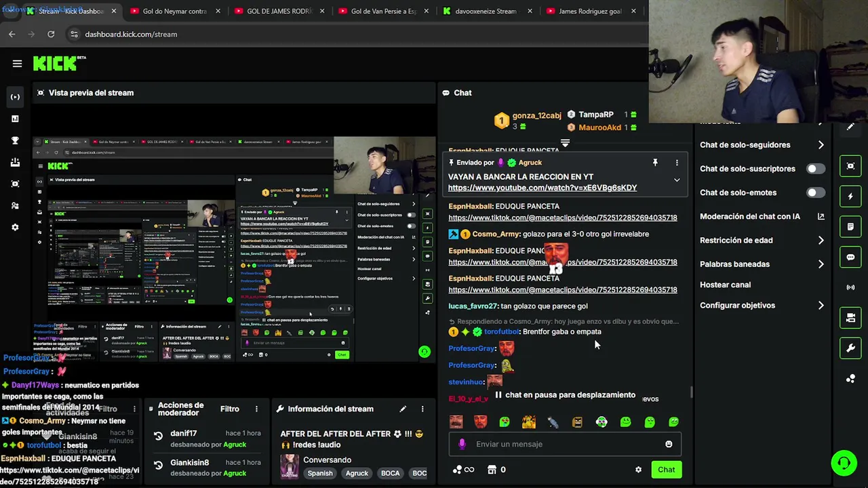The height and width of the screenshot is (488, 868).
Task: Toggle Chat de solo-suscriptores switch
Action: [x=816, y=169]
